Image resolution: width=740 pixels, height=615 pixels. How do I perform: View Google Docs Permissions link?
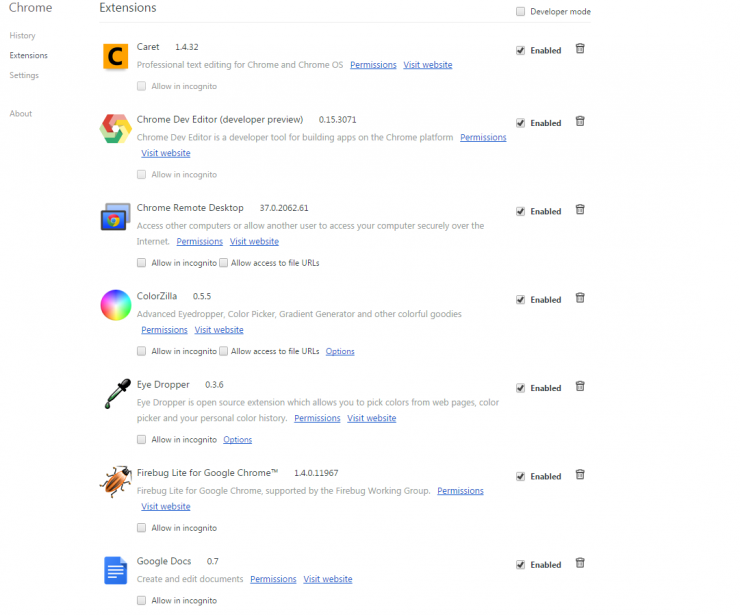point(273,579)
